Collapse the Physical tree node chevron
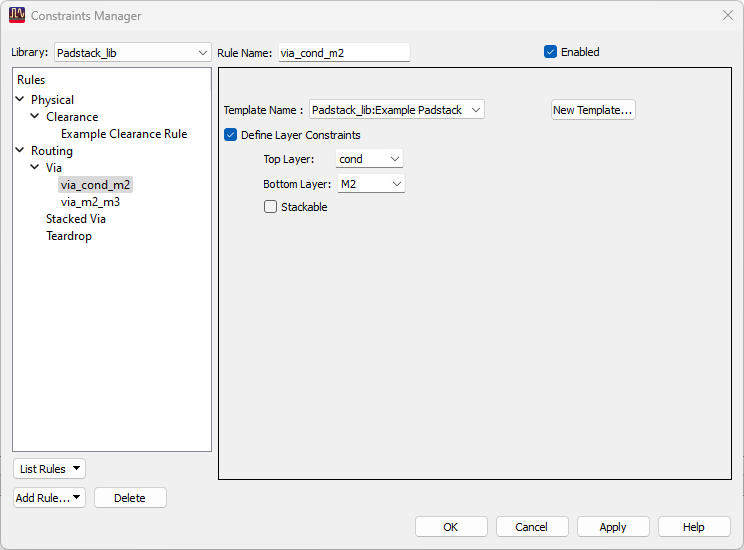The width and height of the screenshot is (744, 550). coord(20,99)
